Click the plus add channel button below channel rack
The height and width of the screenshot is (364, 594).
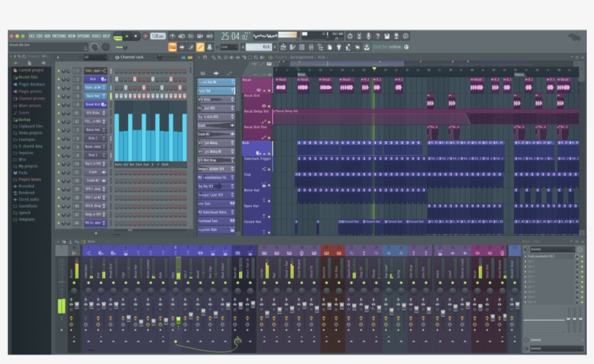[96, 233]
